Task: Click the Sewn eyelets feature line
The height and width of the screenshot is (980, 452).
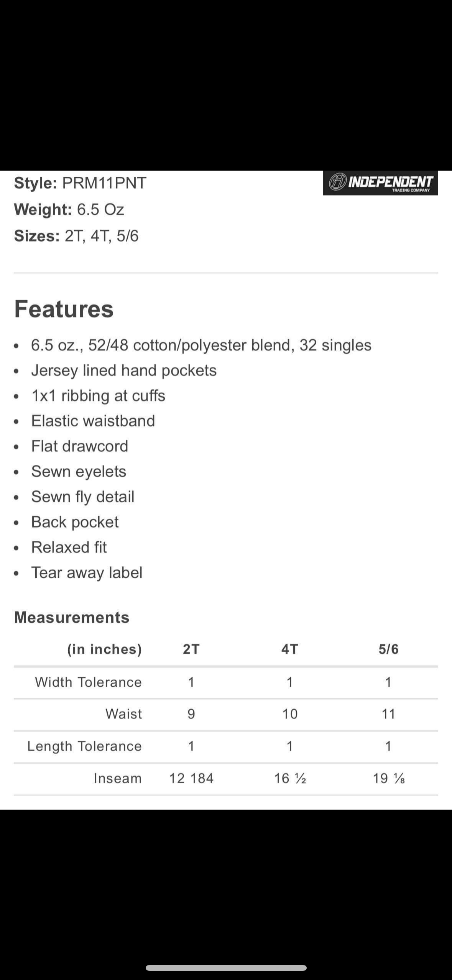Action: [79, 472]
